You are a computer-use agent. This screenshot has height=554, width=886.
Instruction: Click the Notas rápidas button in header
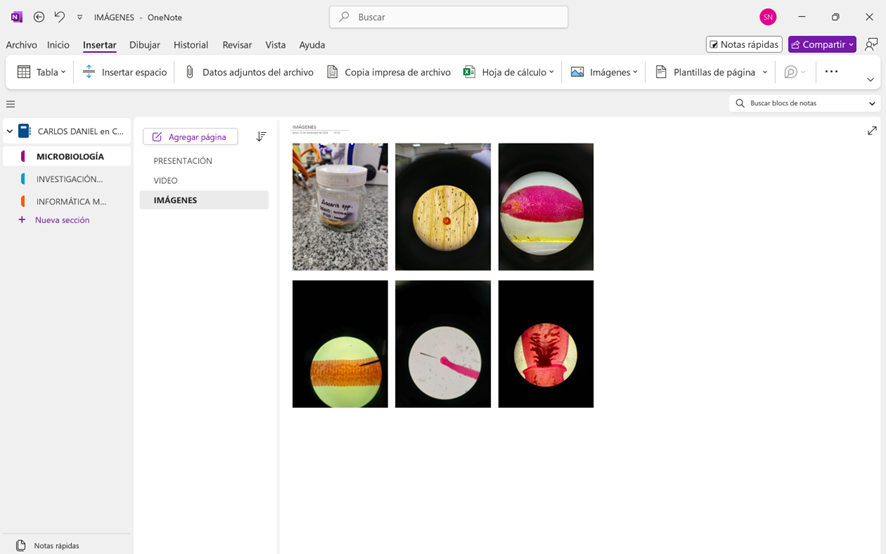(x=744, y=44)
